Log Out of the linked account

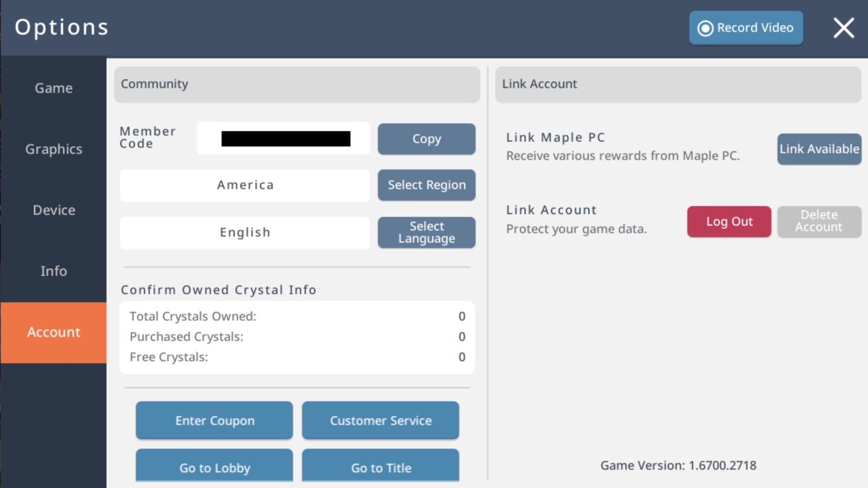[x=729, y=221]
